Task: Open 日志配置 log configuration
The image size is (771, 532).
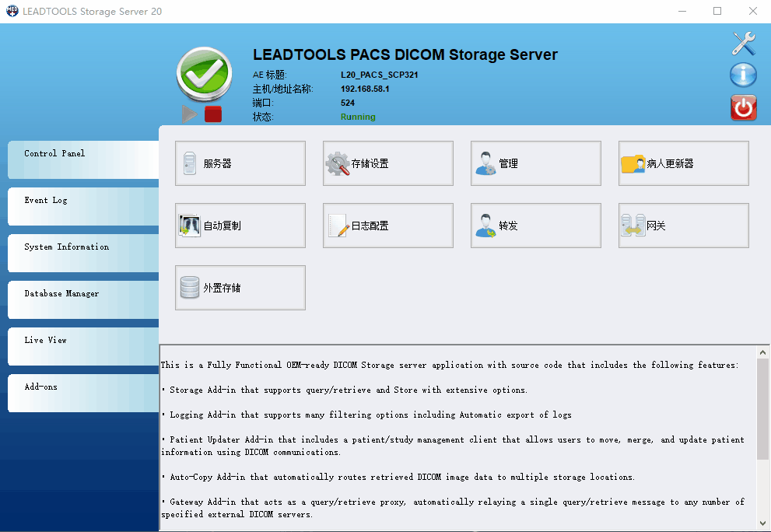Action: (x=387, y=226)
